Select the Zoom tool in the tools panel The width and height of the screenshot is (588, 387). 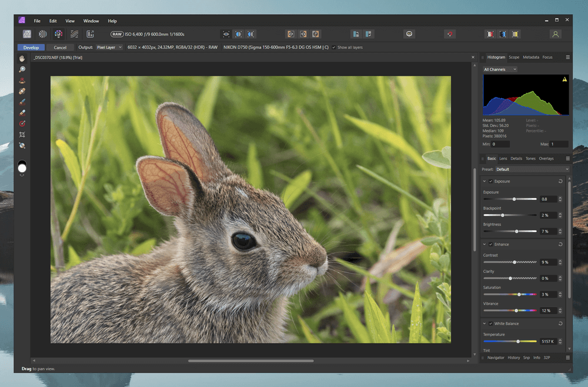click(22, 69)
